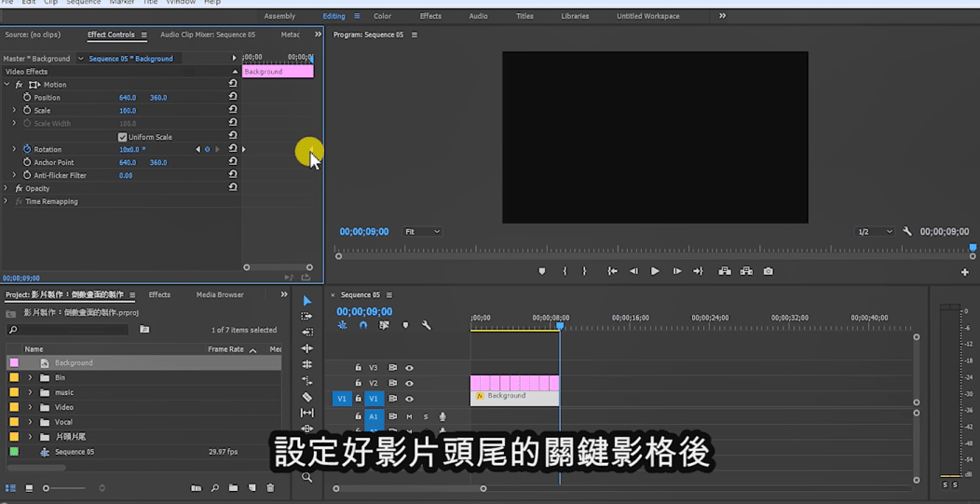Select the Selection tool arrow

pos(306,302)
